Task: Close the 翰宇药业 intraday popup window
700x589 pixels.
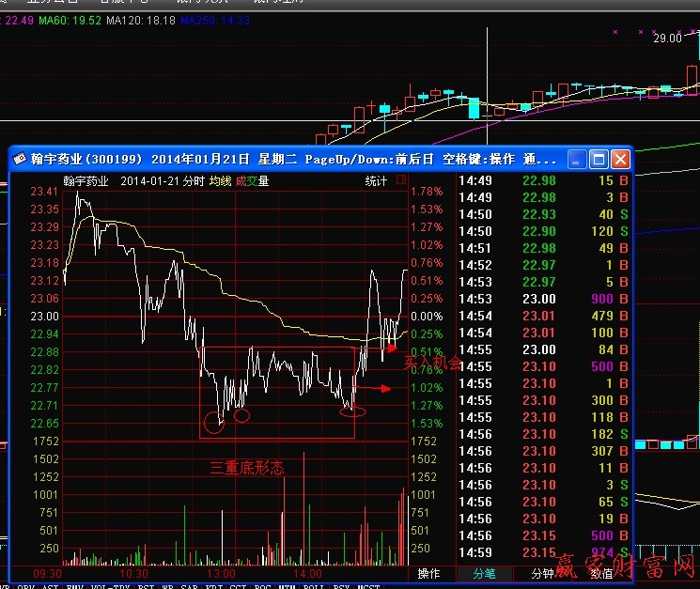Action: [619, 159]
